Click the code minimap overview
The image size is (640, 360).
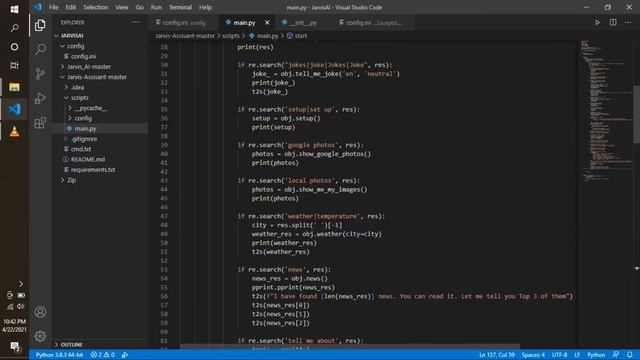tap(607, 110)
